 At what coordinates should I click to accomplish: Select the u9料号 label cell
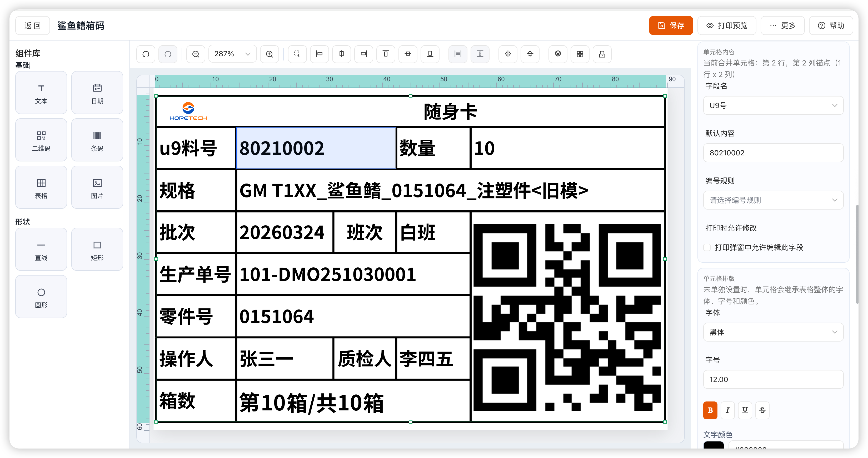(196, 148)
